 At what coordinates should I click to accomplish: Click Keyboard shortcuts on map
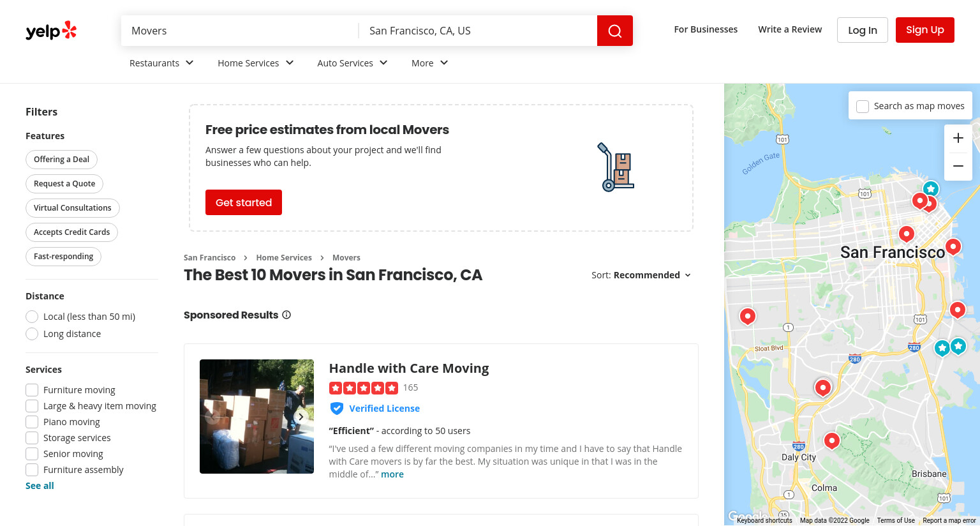(x=764, y=521)
